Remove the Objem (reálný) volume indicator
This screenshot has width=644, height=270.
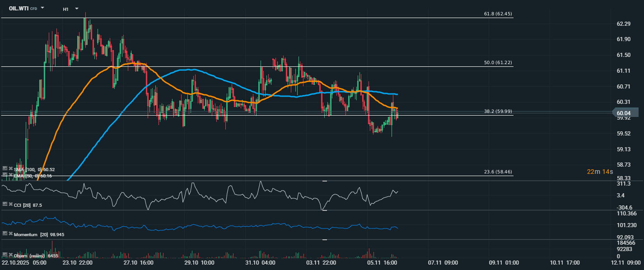(x=10, y=255)
